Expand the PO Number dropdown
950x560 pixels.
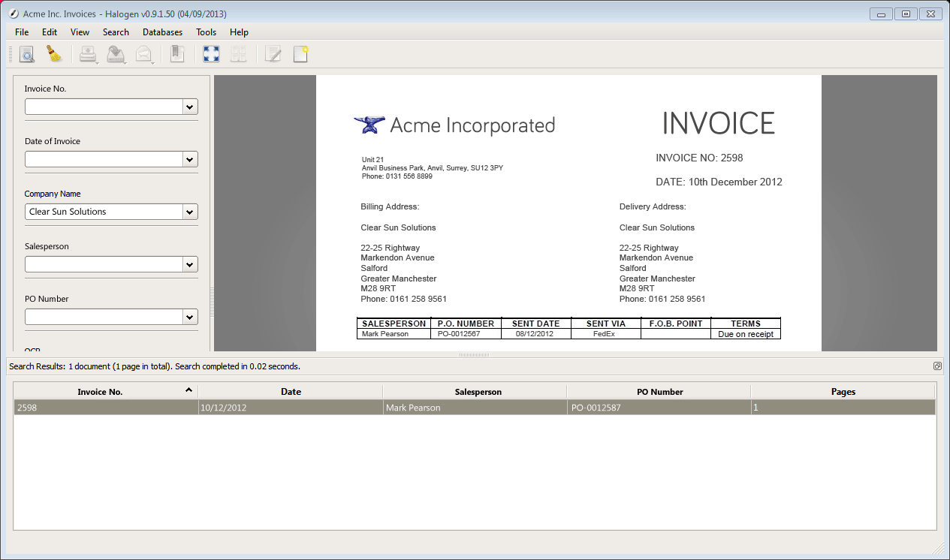coord(190,317)
